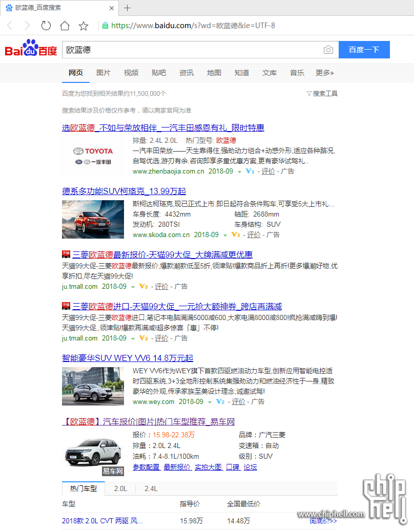The height and width of the screenshot is (532, 414).
Task: Click Tmall icon beside 三菱欧蓝德进口 result
Action: (x=66, y=306)
